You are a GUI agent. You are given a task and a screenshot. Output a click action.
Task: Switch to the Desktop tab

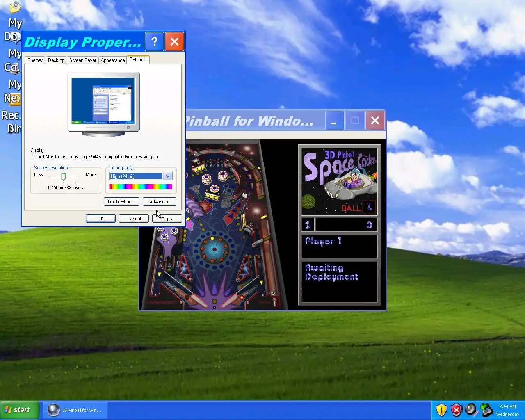[x=56, y=60]
